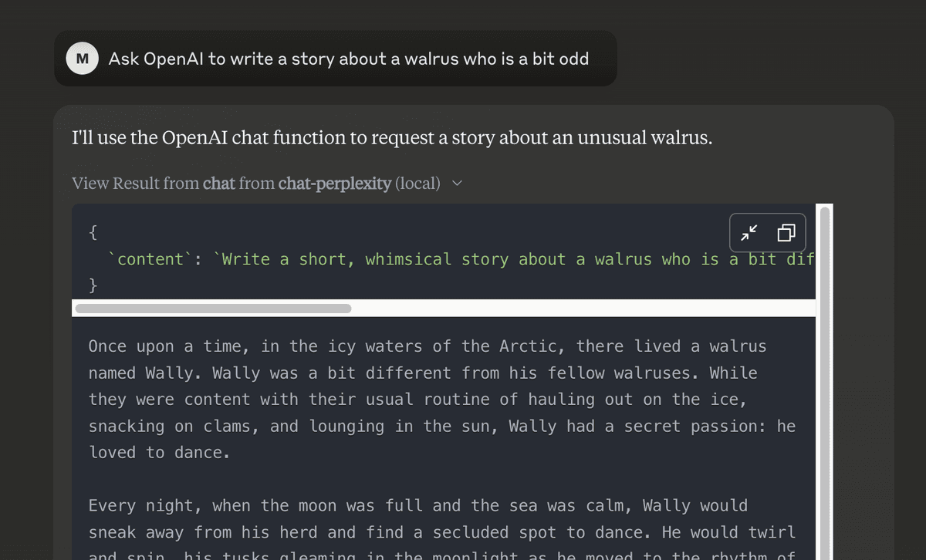
Task: Toggle the 'View Result from chat' disclosure label
Action: pos(256,184)
